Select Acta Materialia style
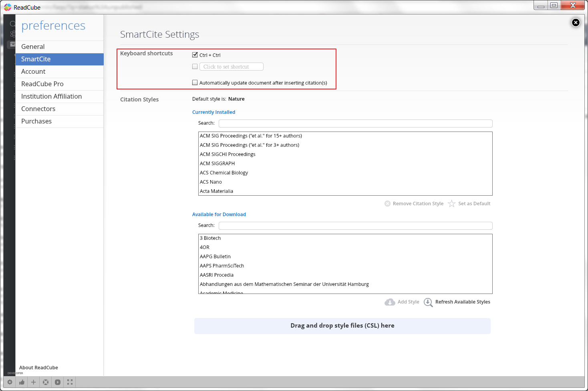This screenshot has width=588, height=391. click(345, 191)
